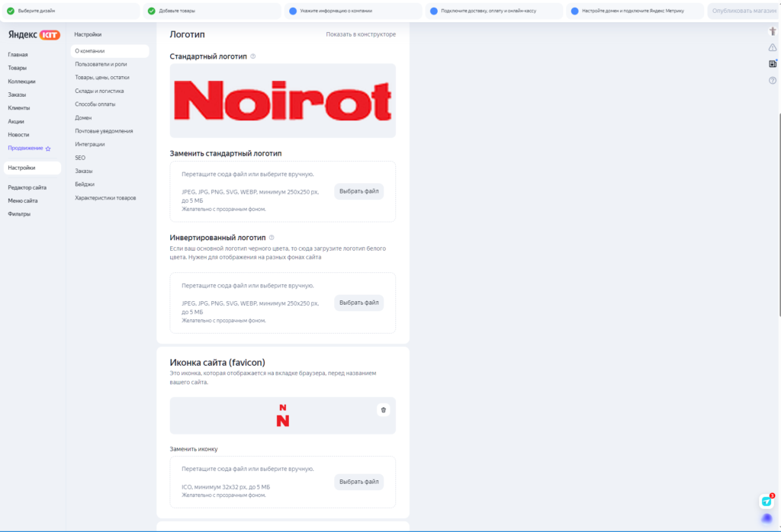
Task: Open 'Настройте домен и подключите Яндекс Метрику' step
Action: [635, 11]
